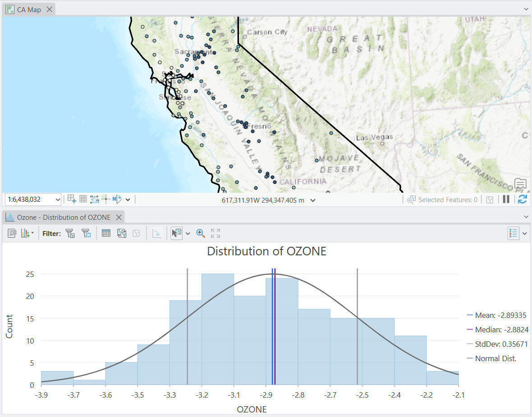Pause map drawing
The image size is (532, 417).
click(506, 199)
